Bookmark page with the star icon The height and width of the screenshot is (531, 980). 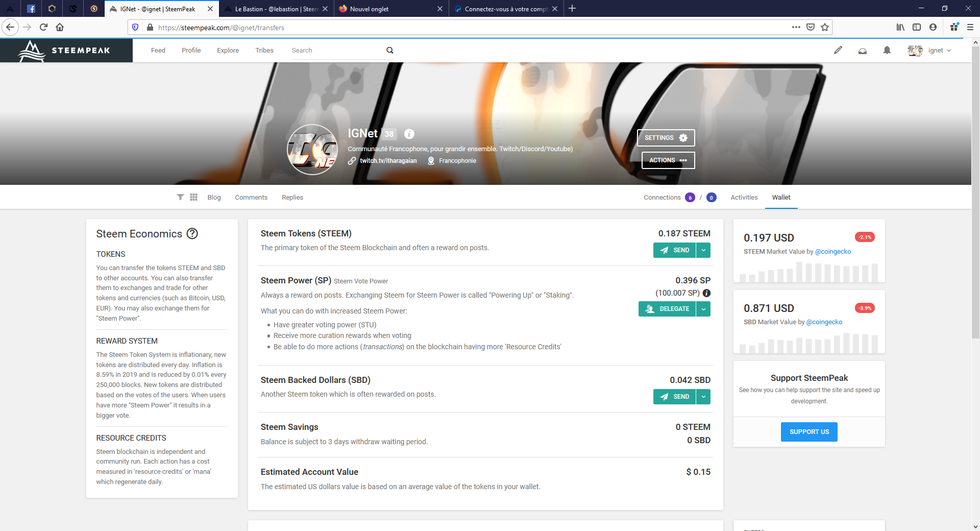pyautogui.click(x=825, y=28)
